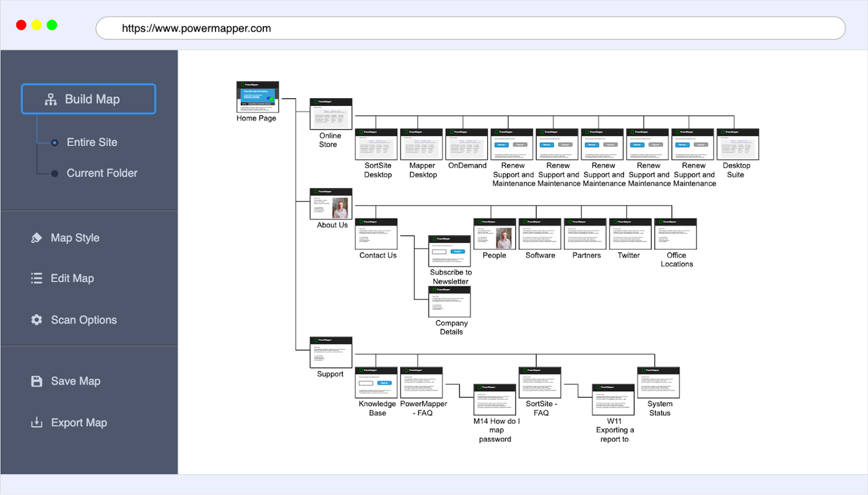The width and height of the screenshot is (868, 495).
Task: Open the Scan Options menu label
Action: tap(84, 320)
